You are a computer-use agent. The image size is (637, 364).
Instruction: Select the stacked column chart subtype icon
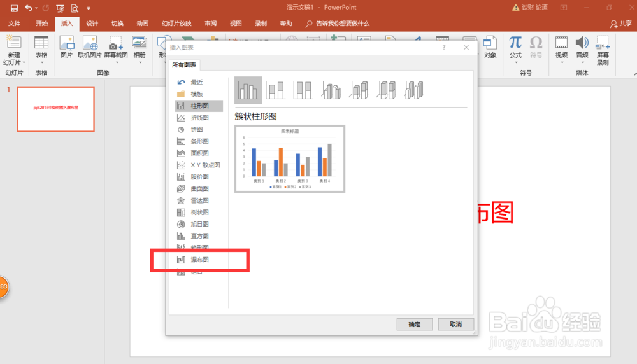[275, 90]
